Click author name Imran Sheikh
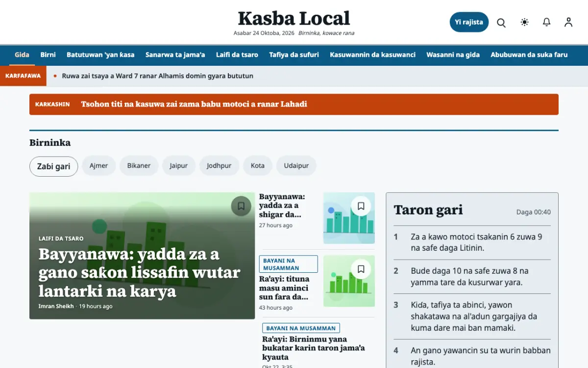The image size is (588, 368). pos(56,306)
